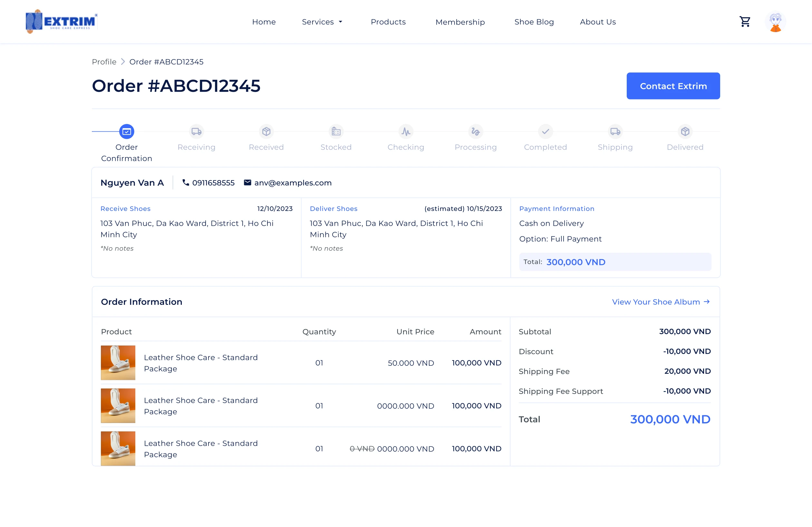The width and height of the screenshot is (812, 527).
Task: Go to the Home menu item
Action: (x=264, y=22)
